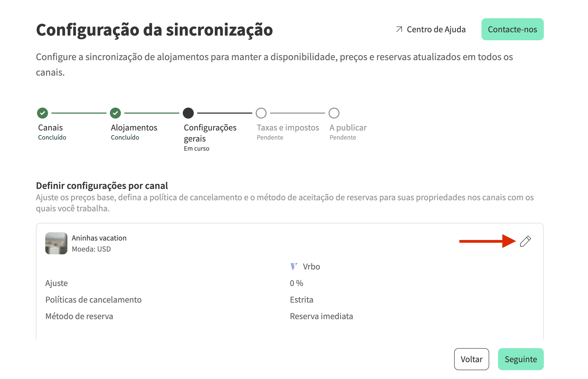Image resolution: width=588 pixels, height=379 pixels.
Task: Select the Alojamentos step label
Action: pos(134,128)
